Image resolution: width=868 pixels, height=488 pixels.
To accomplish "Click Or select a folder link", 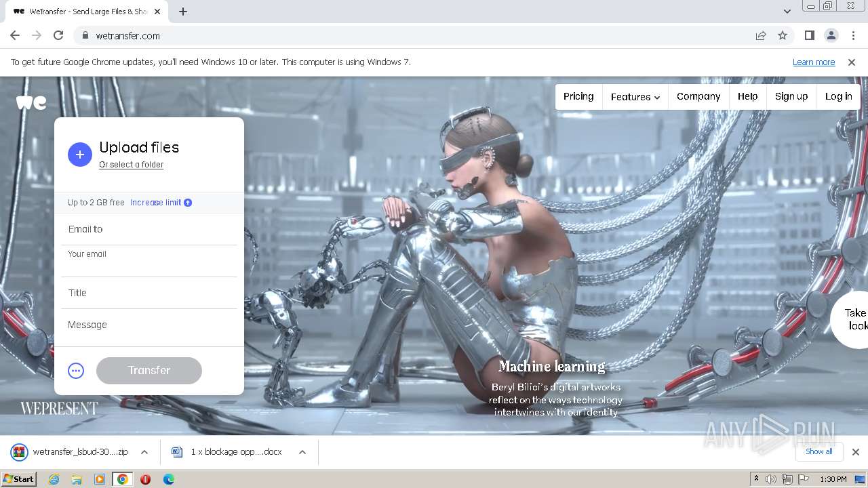I will 131,165.
